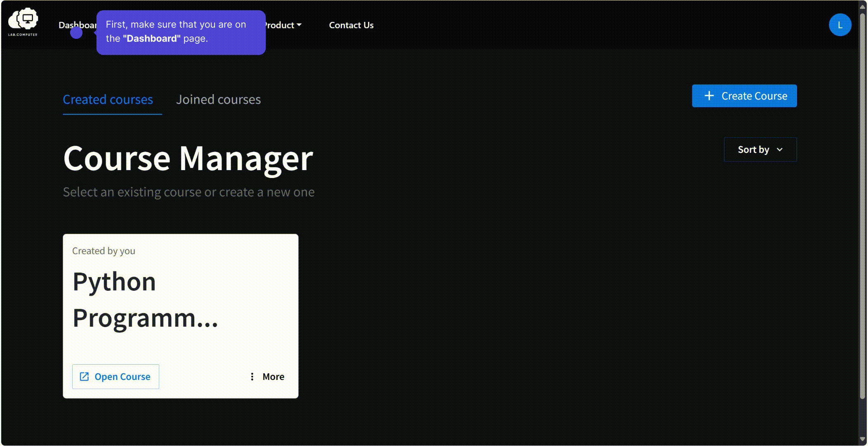Open the Product dropdown menu
The height and width of the screenshot is (446, 868).
pos(283,25)
